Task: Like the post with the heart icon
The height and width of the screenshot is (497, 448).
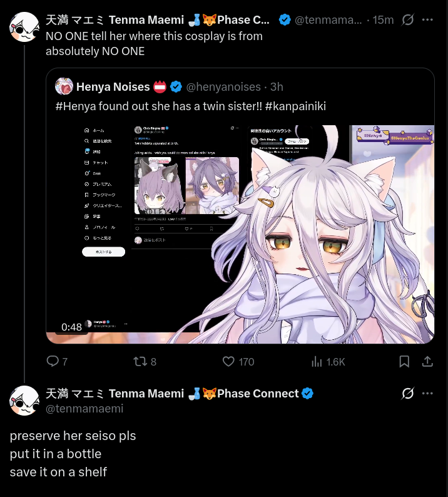Action: click(228, 361)
